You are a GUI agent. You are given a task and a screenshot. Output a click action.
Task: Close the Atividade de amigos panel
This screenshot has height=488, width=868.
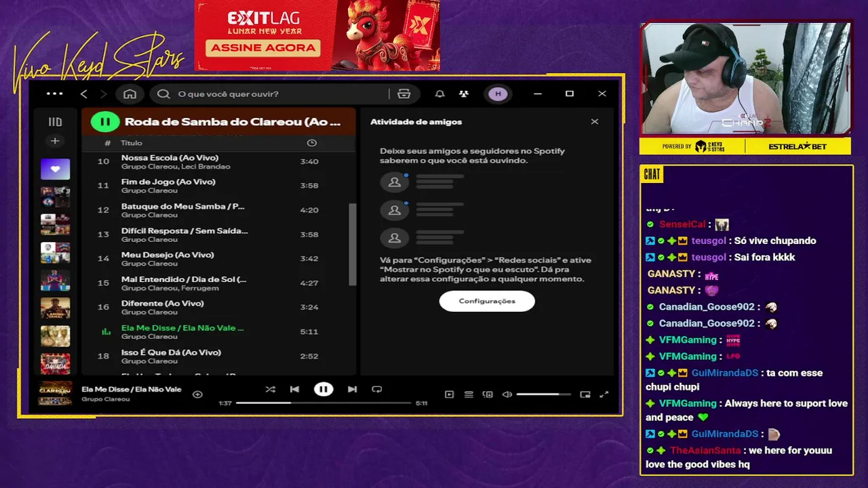tap(595, 122)
